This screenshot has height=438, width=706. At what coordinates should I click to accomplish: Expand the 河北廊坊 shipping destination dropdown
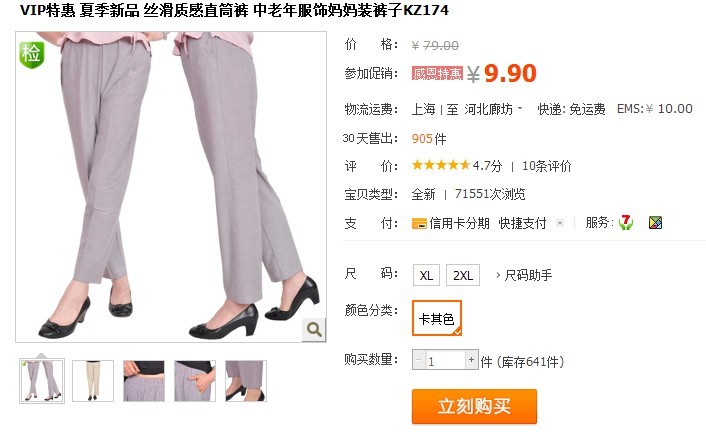pyautogui.click(x=493, y=109)
